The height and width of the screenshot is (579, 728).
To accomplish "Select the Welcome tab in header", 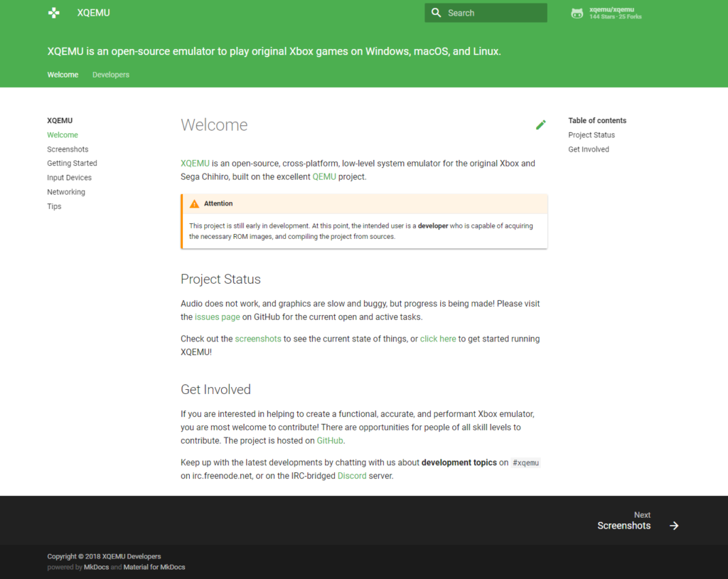I will point(63,75).
